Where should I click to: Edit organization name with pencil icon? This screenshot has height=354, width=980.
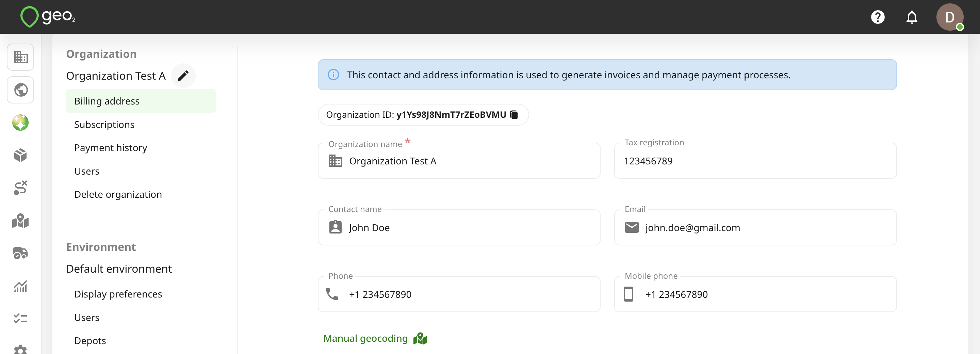click(x=183, y=76)
